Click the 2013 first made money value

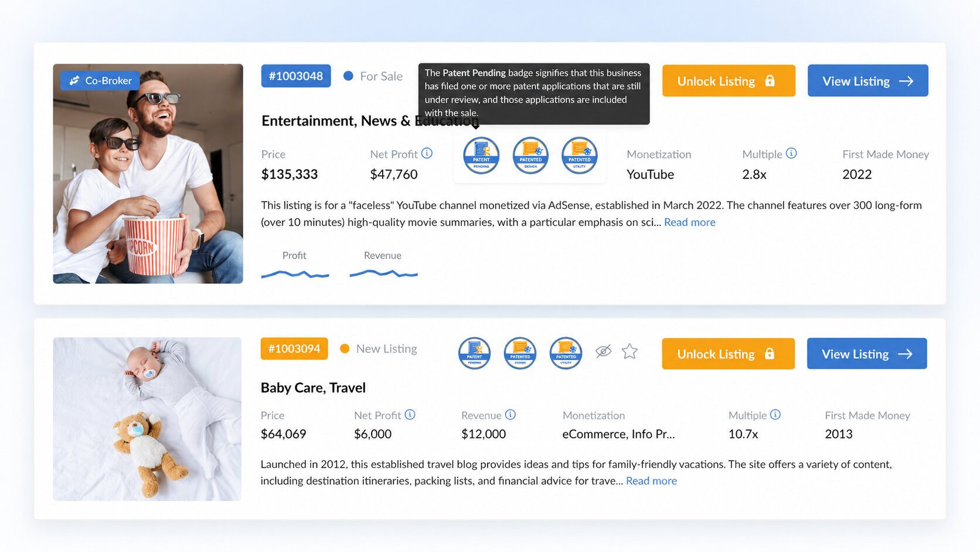(x=839, y=434)
